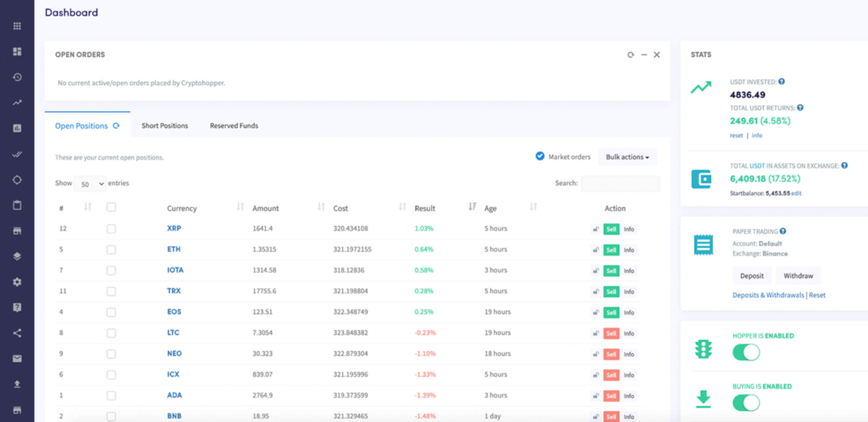
Task: Open the apps grid icon in sidebar
Action: [17, 26]
